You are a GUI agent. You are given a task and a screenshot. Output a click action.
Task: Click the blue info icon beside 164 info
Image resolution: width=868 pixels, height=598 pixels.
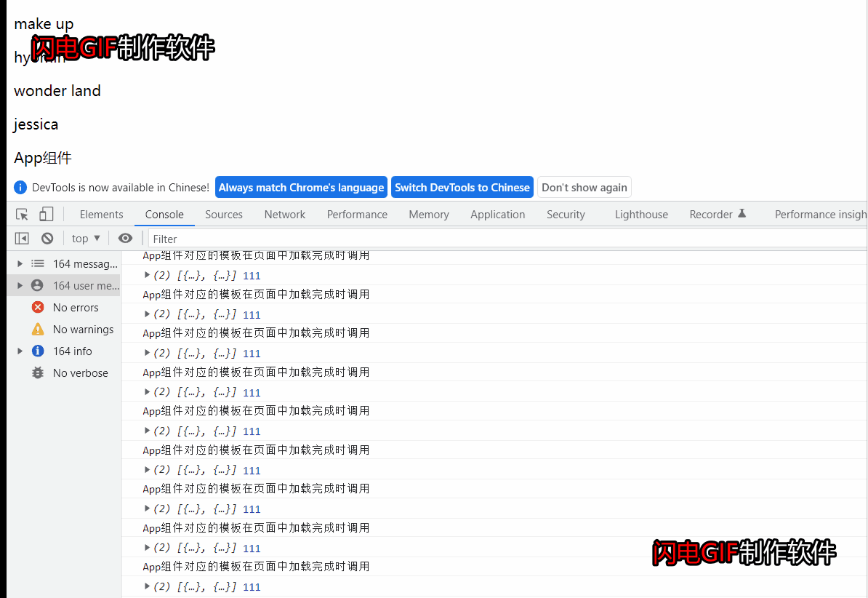pyautogui.click(x=38, y=351)
